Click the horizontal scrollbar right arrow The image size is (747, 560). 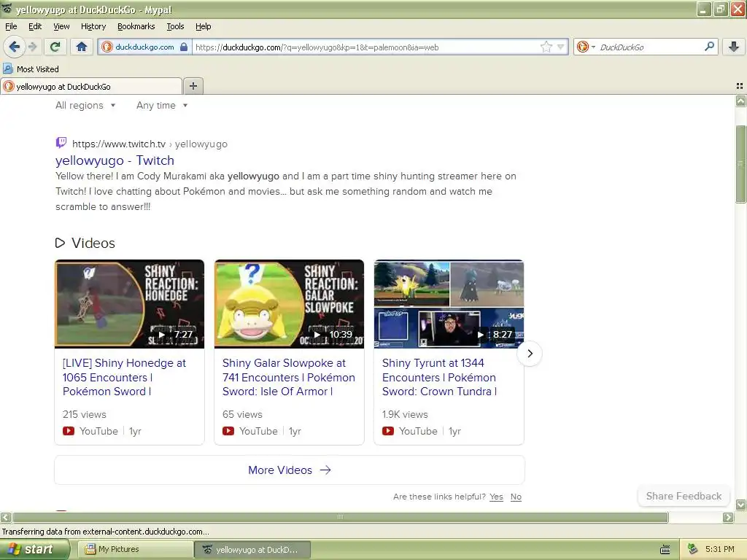pos(728,517)
